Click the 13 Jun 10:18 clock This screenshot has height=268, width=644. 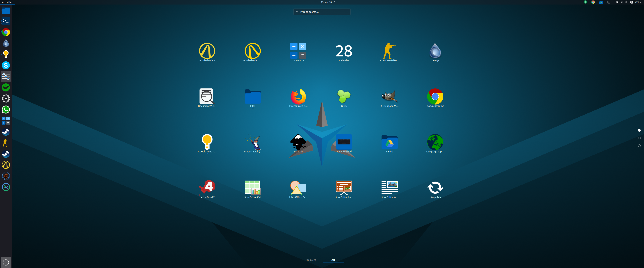[328, 2]
